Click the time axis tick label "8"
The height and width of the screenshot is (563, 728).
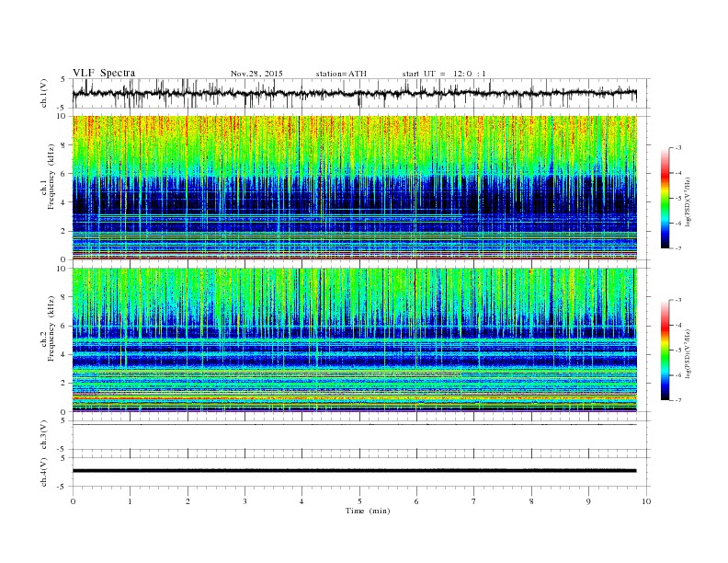click(531, 501)
